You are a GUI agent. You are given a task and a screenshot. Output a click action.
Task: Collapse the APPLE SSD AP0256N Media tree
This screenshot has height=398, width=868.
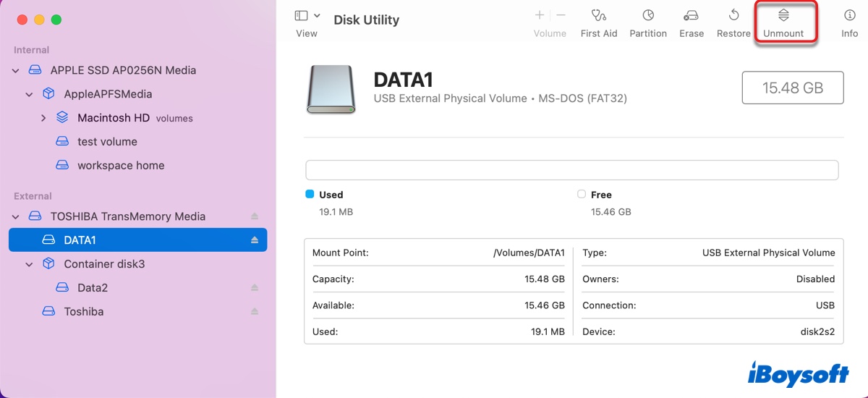[16, 71]
